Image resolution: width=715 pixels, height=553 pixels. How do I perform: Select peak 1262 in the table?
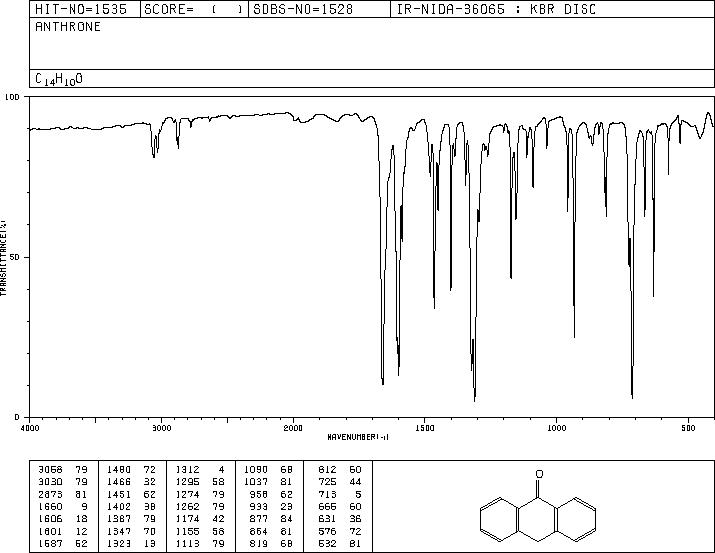(187, 506)
